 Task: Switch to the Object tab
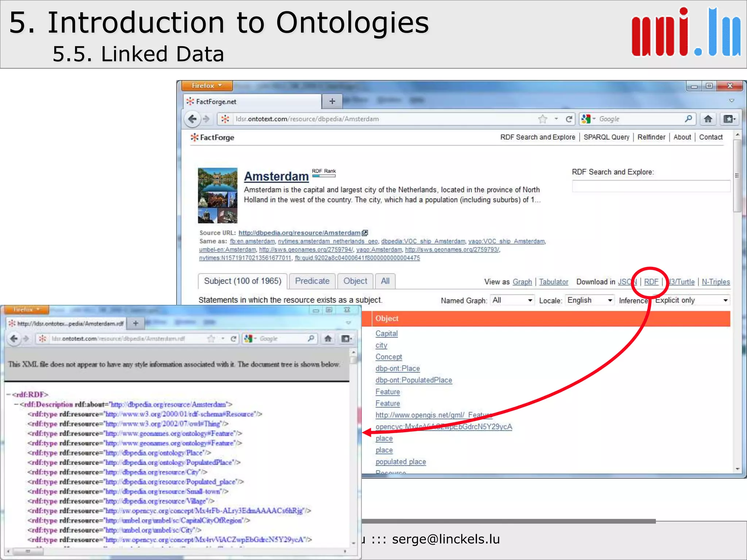point(355,281)
